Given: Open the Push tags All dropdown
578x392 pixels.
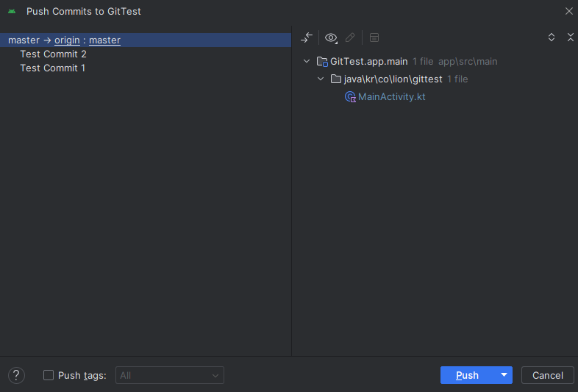Looking at the screenshot, I should click(x=170, y=375).
